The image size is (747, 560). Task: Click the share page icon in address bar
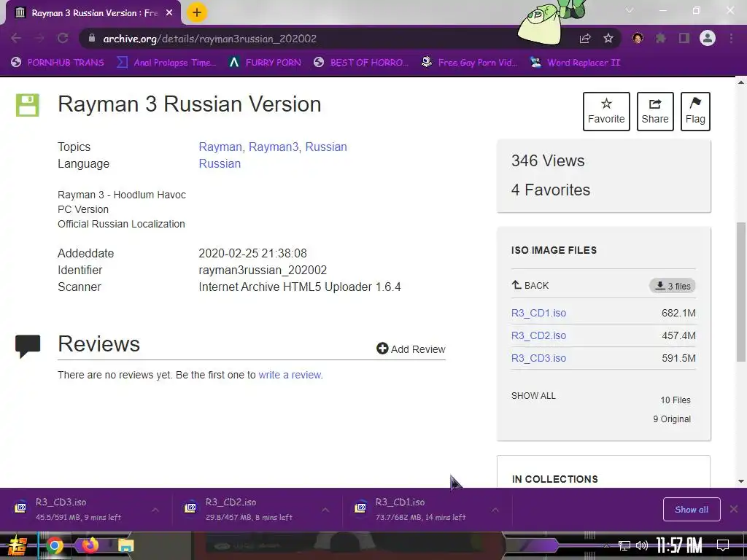585,39
